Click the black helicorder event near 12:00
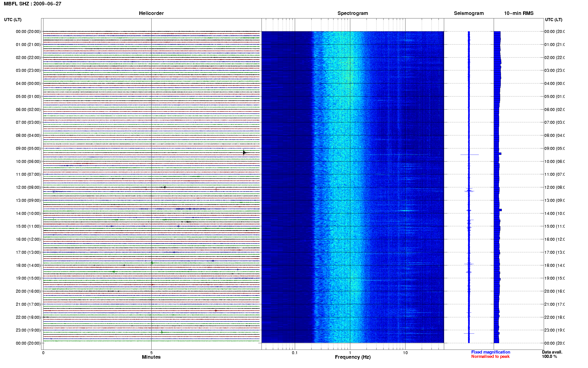 coord(165,187)
